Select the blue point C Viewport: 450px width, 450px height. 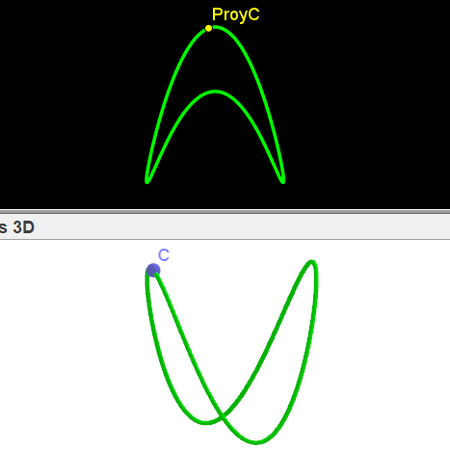point(153,270)
